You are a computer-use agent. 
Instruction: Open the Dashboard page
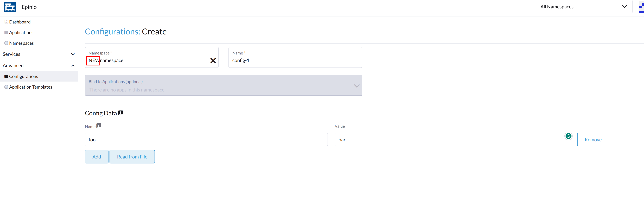(x=20, y=22)
